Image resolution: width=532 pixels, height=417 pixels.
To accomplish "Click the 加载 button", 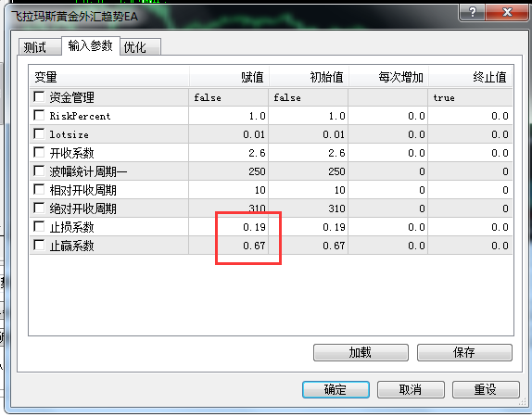I will [x=361, y=352].
